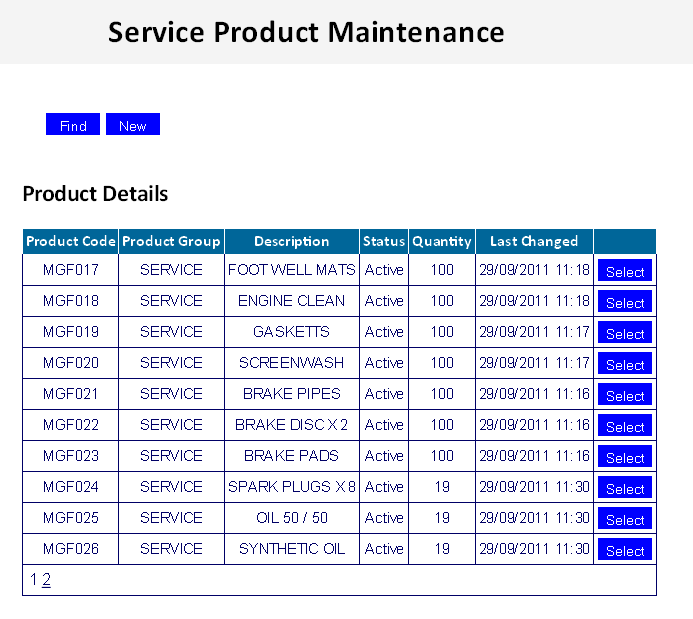Select the SCREENWASH product MGF020
Image resolution: width=693 pixels, height=619 pixels.
tap(624, 363)
